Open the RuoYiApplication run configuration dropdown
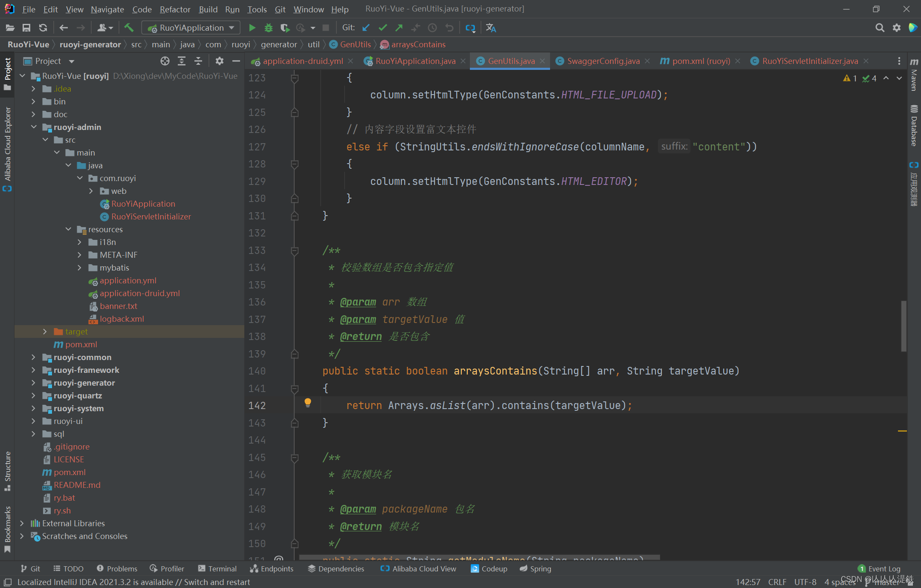921x588 pixels. click(x=191, y=28)
